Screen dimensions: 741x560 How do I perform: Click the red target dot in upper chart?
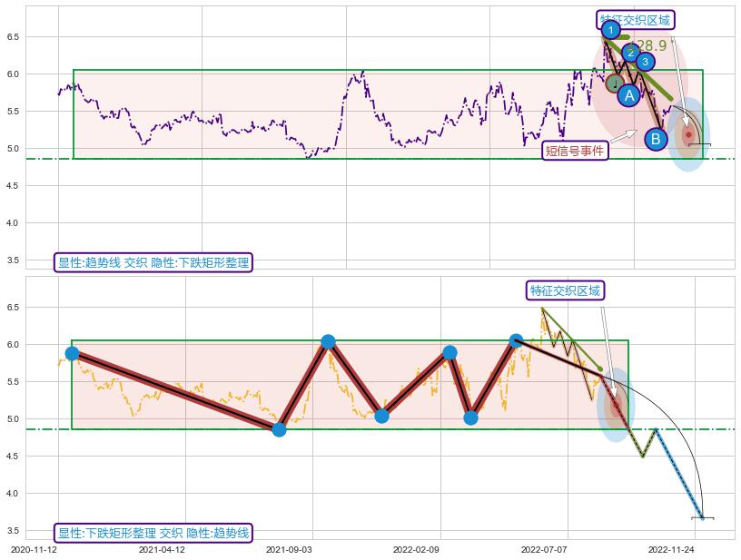tap(688, 135)
